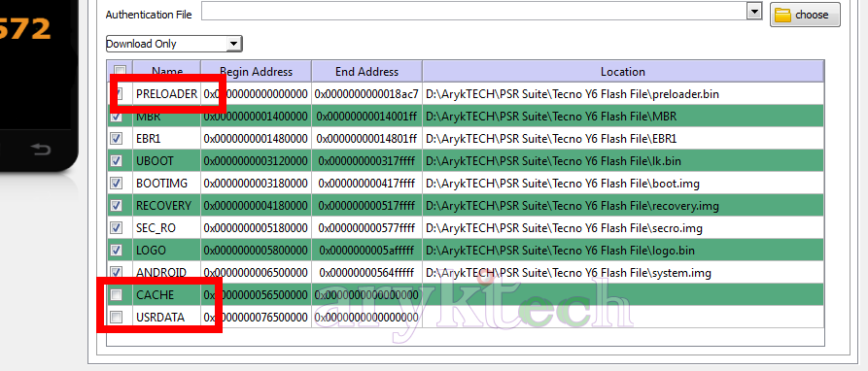This screenshot has height=371, width=868.
Task: Uncheck the EBR1 partition checkbox
Action: click(117, 139)
